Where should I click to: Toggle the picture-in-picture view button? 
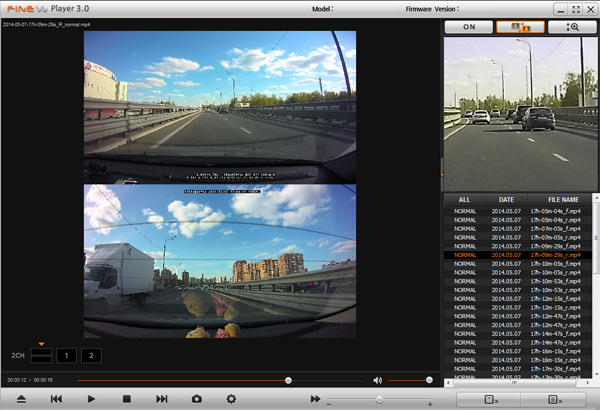[x=519, y=28]
